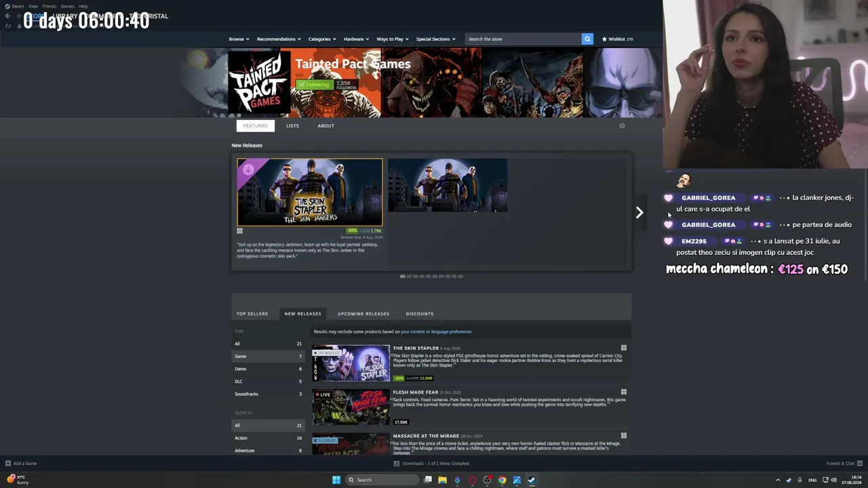The height and width of the screenshot is (488, 868).
Task: Open the View menu
Action: point(33,6)
